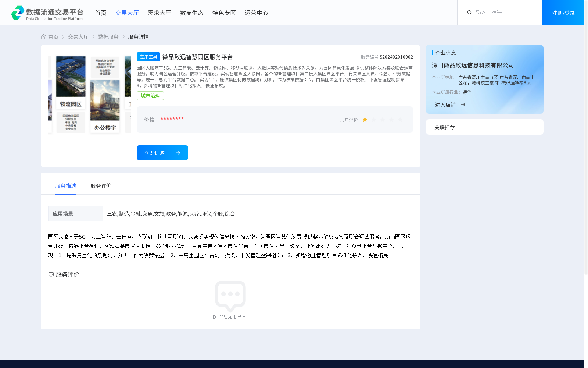Select the first rating star
The height and width of the screenshot is (368, 588).
point(365,120)
